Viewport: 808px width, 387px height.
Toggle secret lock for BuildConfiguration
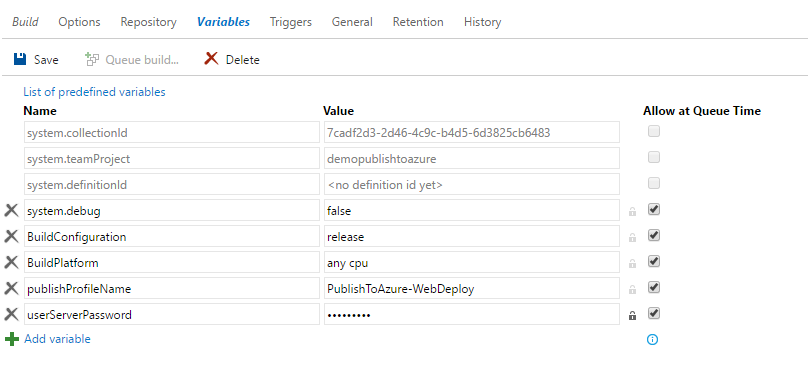click(632, 237)
